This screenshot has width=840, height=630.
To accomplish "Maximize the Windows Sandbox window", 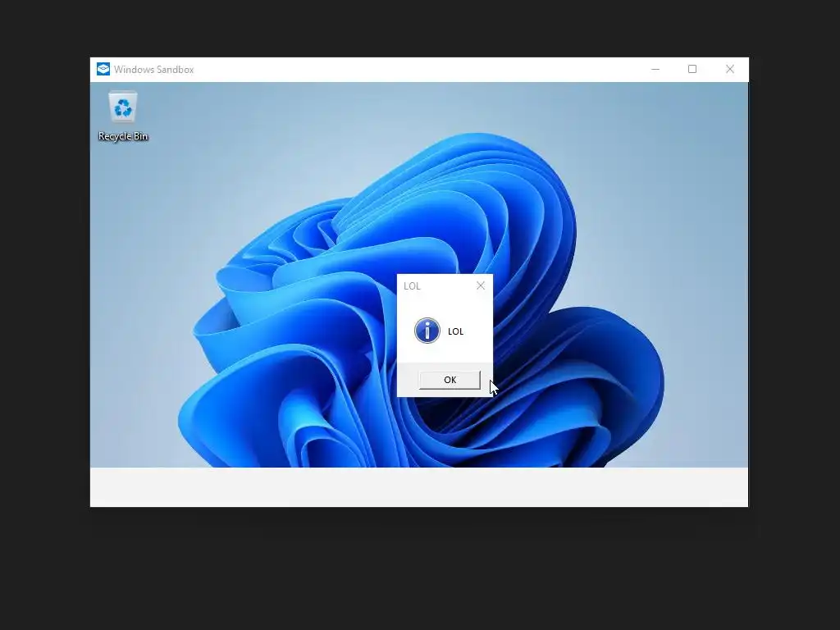I will (692, 69).
